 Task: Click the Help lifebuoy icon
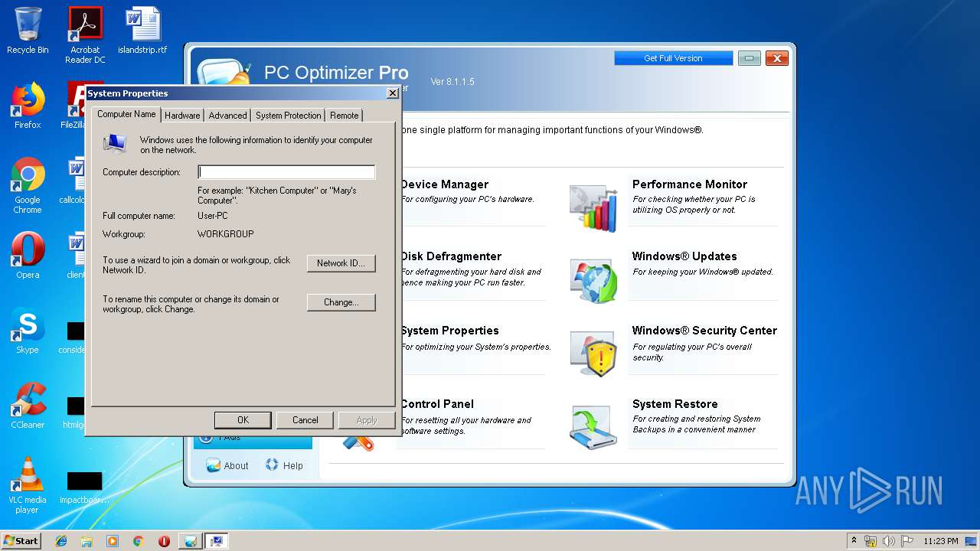[272, 465]
